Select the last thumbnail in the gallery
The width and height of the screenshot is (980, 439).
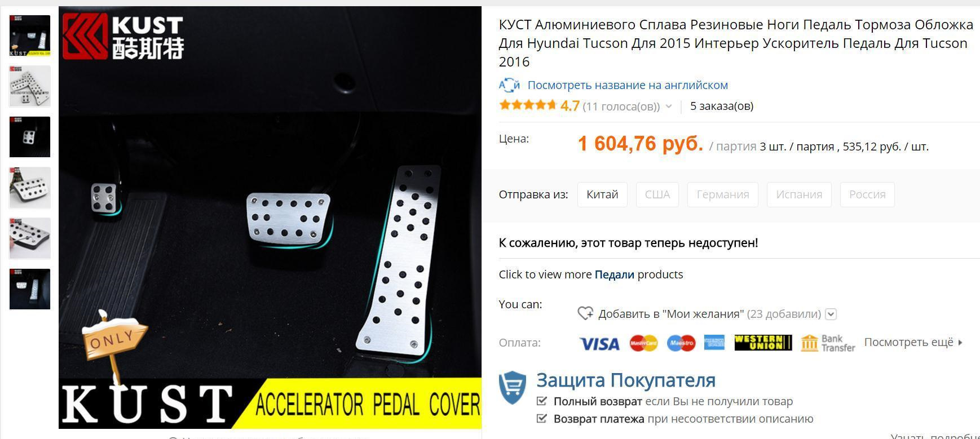pos(30,289)
